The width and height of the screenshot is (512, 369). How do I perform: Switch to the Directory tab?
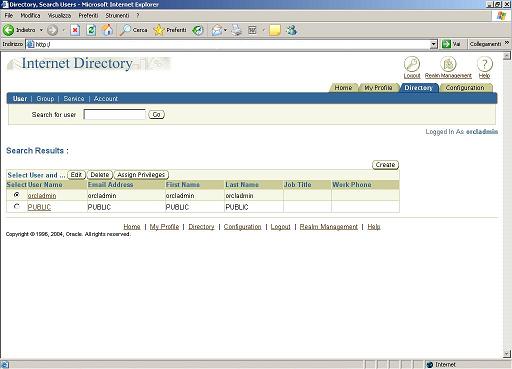418,88
